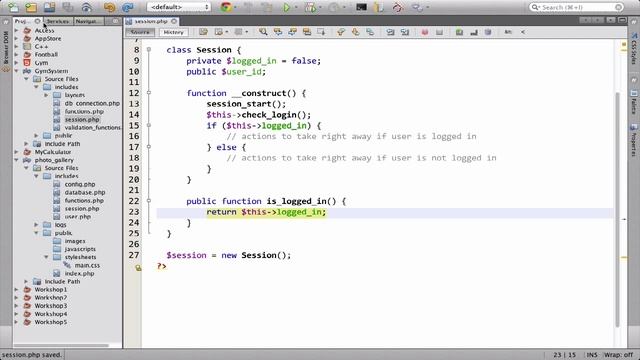
Task: Click the Last Edit icon beside History
Action: click(203, 32)
